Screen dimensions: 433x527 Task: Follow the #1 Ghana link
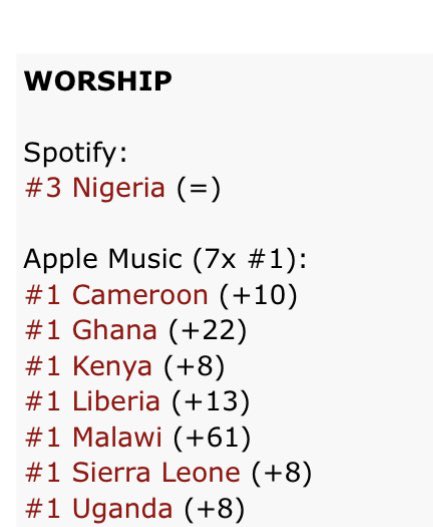tap(91, 331)
